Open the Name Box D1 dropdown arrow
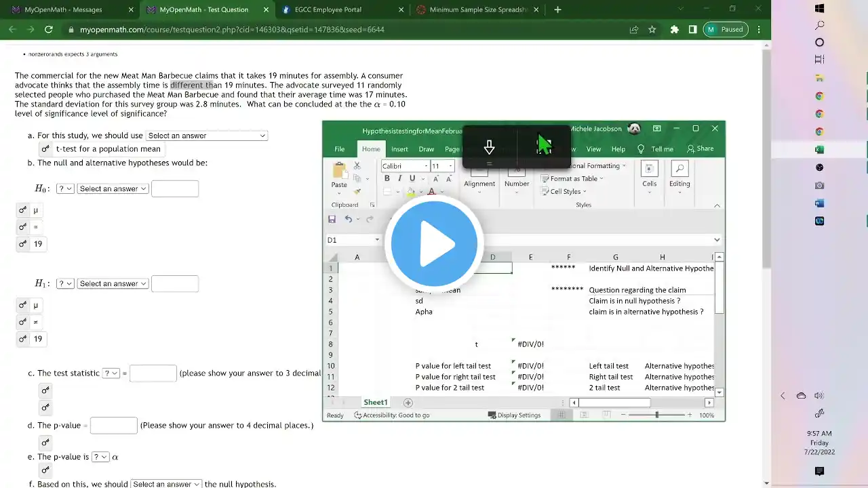 pyautogui.click(x=377, y=240)
